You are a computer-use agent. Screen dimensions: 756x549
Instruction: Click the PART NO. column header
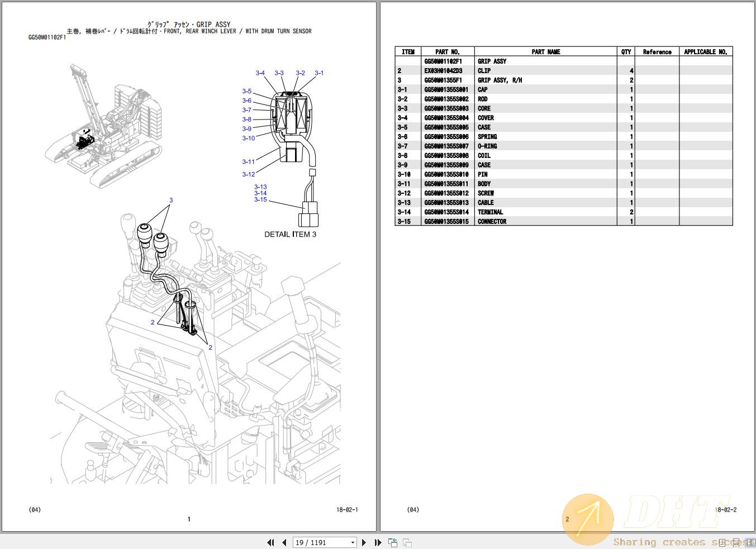coord(447,51)
